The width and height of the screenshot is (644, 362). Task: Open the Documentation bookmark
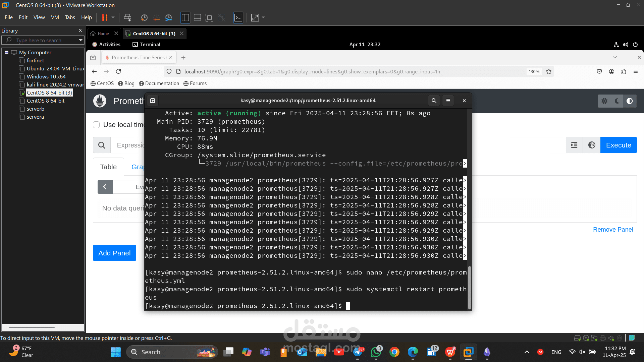coord(159,83)
